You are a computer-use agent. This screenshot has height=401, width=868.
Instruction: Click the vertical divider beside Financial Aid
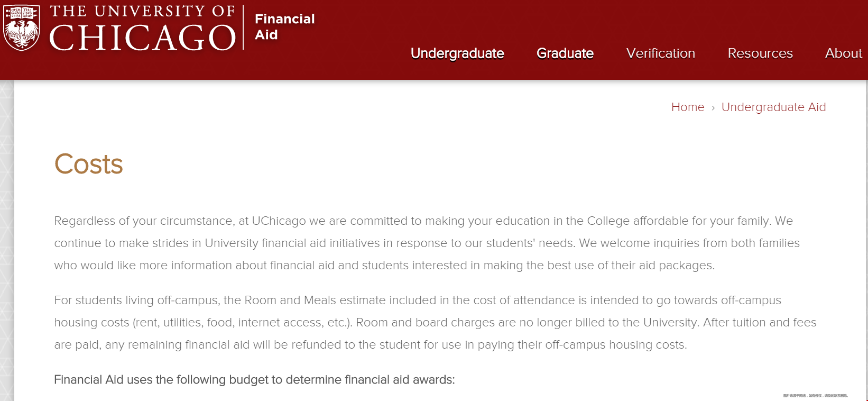coord(243,28)
